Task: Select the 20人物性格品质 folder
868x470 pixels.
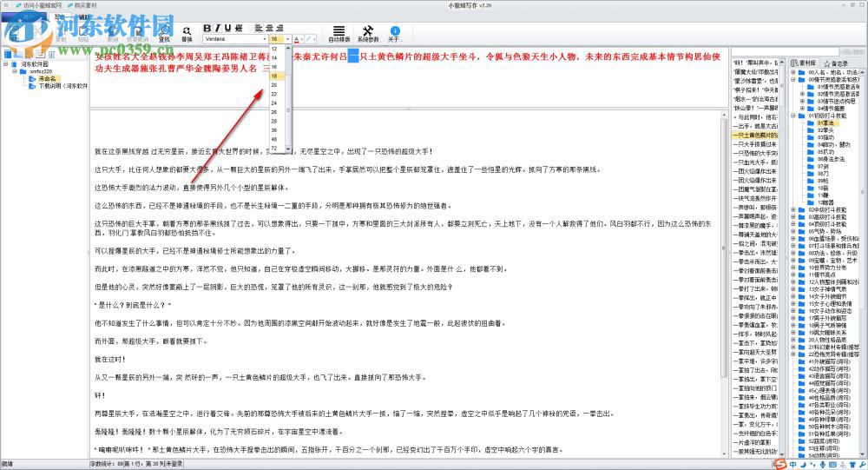Action: point(827,340)
